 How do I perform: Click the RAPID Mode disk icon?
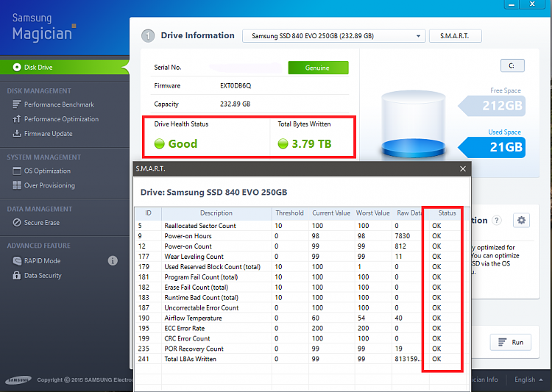point(16,261)
